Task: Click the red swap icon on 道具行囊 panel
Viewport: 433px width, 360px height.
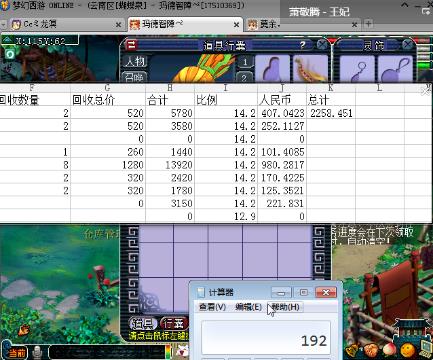Action: [x=132, y=45]
